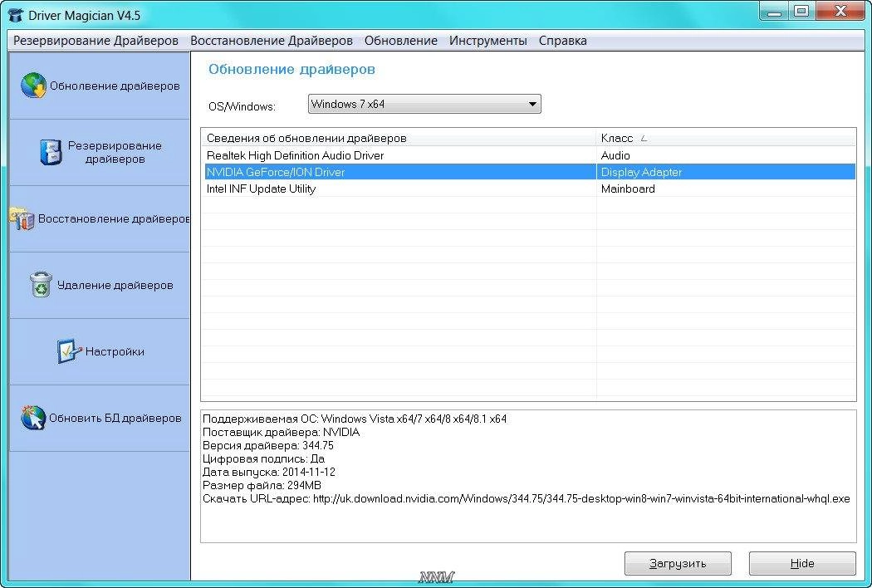Maximize the Driver Magician window

point(801,11)
